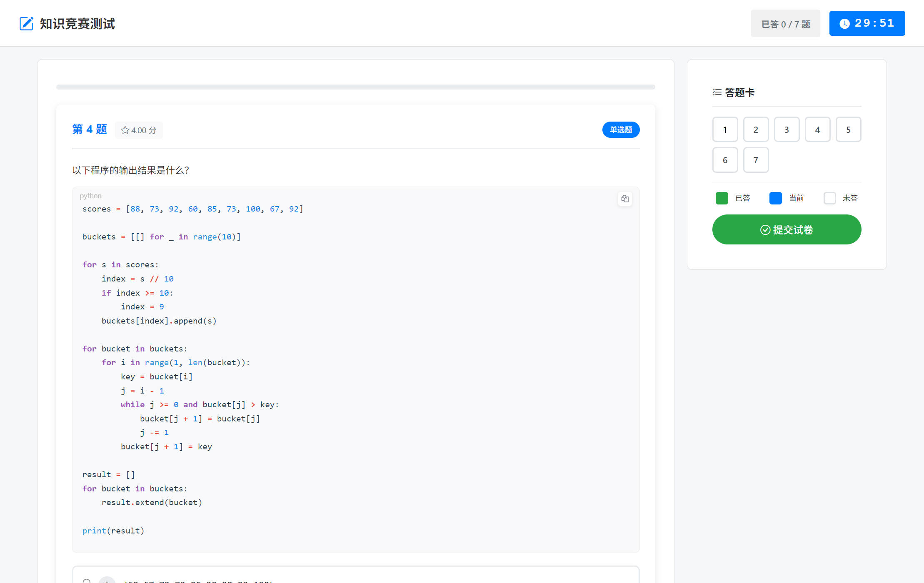Copy the python code with copy icon
Viewport: 924px width, 583px height.
[x=624, y=199]
